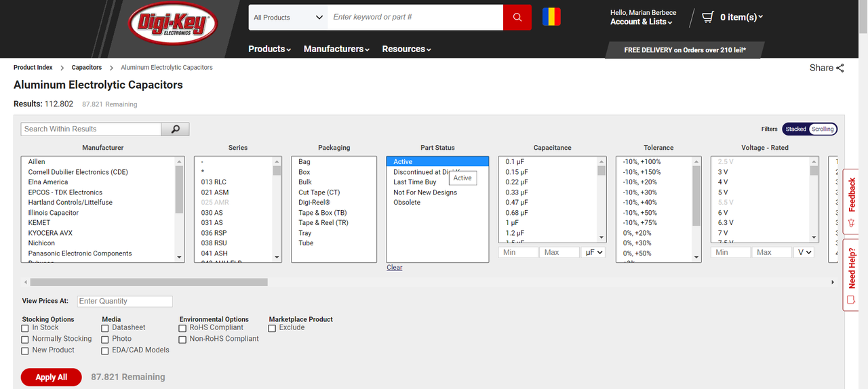The image size is (868, 389).
Task: Click the capacitance Max field
Action: click(x=559, y=252)
